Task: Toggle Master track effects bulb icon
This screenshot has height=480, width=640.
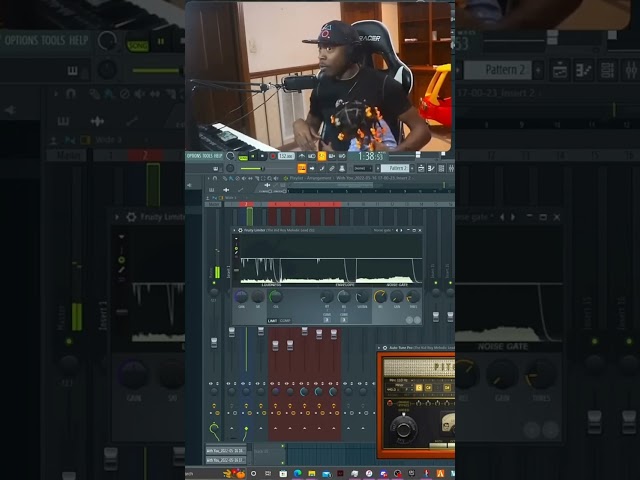Action: click(x=214, y=405)
